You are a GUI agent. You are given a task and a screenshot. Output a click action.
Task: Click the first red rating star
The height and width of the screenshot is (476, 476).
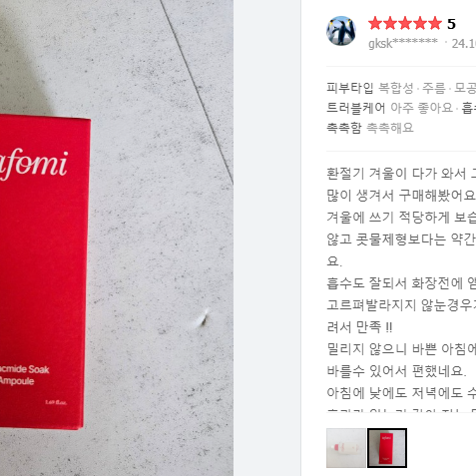click(x=375, y=24)
